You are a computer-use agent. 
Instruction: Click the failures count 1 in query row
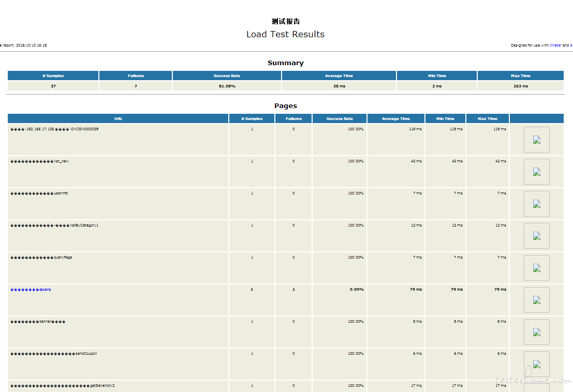[x=293, y=290]
